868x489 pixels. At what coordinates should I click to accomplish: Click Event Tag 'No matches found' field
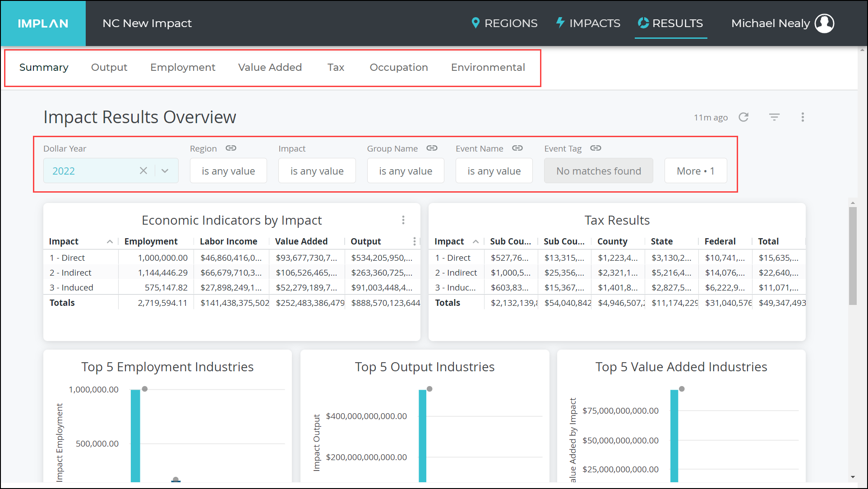click(598, 171)
